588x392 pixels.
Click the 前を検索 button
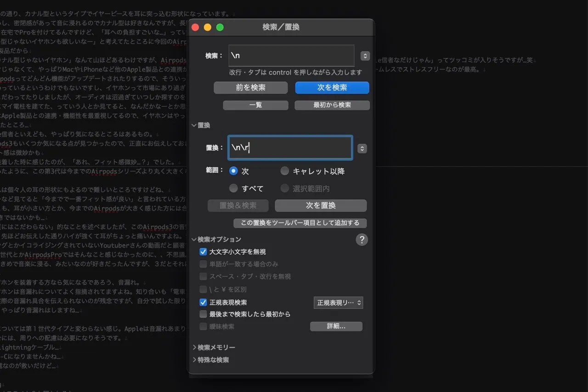pyautogui.click(x=251, y=87)
